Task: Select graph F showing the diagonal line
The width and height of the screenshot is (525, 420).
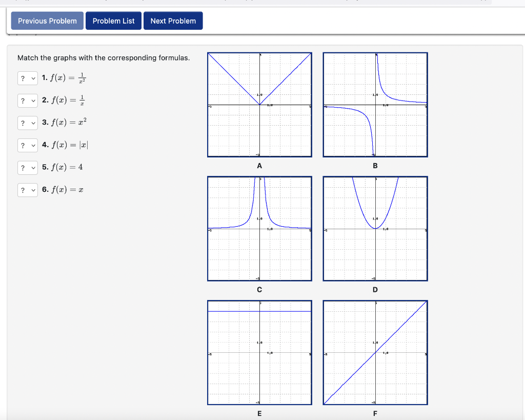Action: pyautogui.click(x=375, y=352)
